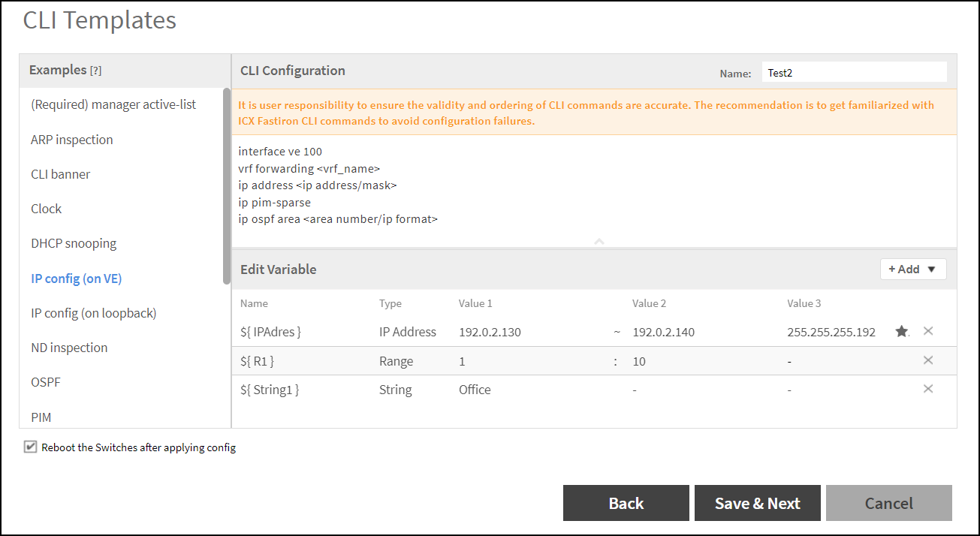
Task: Delete the R1 range variable
Action: [x=928, y=360]
